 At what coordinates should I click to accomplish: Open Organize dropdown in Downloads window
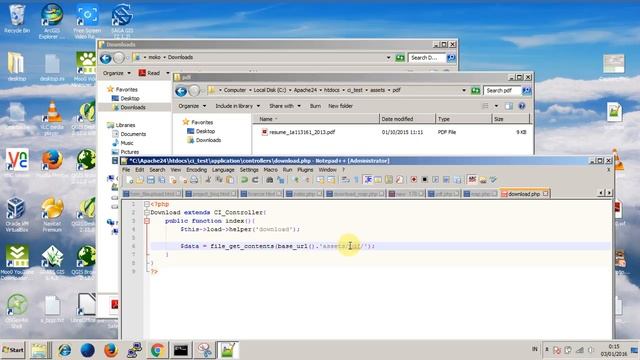(x=117, y=73)
